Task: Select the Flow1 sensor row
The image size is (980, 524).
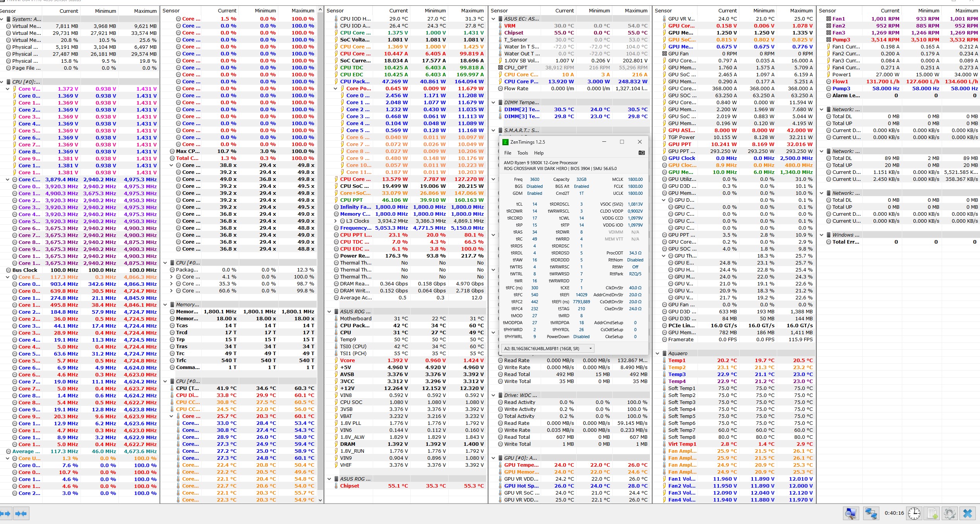Action: click(x=840, y=81)
